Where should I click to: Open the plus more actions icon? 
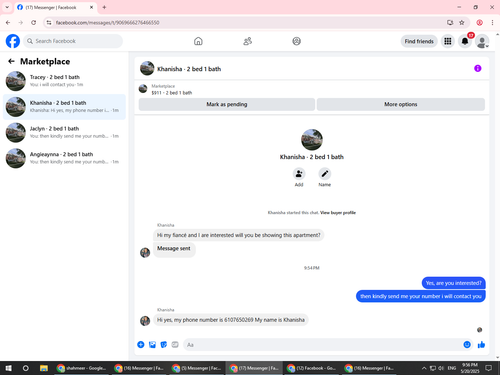tap(141, 345)
